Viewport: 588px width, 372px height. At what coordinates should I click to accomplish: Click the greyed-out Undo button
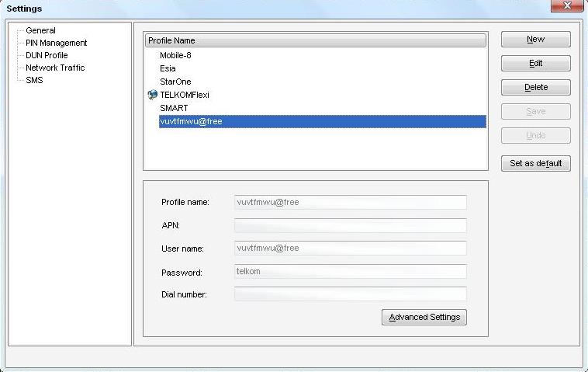click(x=536, y=135)
